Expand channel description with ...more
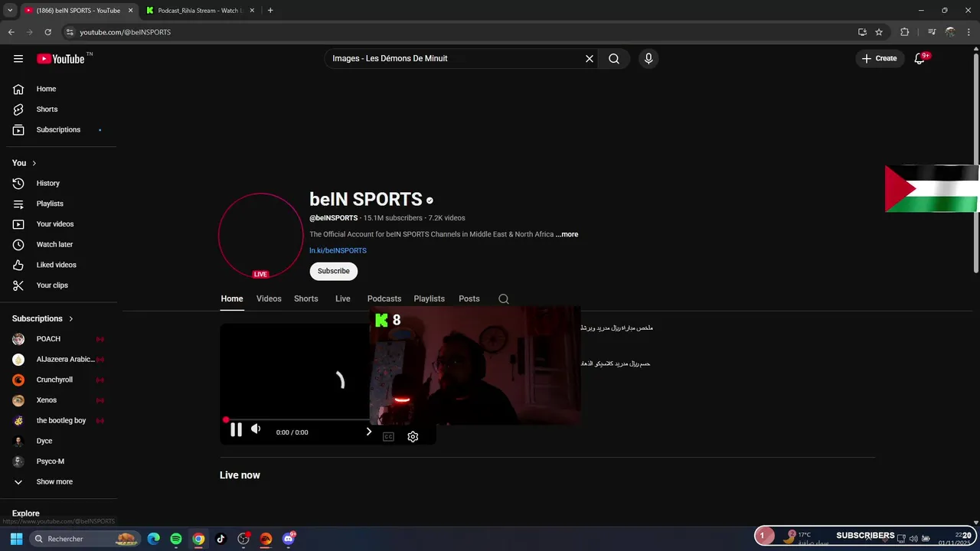 point(567,235)
